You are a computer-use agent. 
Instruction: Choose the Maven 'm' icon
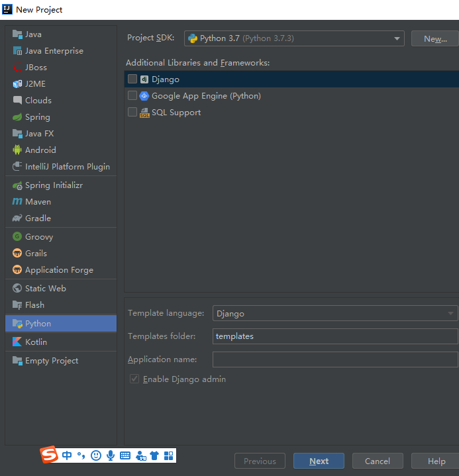[x=17, y=201]
